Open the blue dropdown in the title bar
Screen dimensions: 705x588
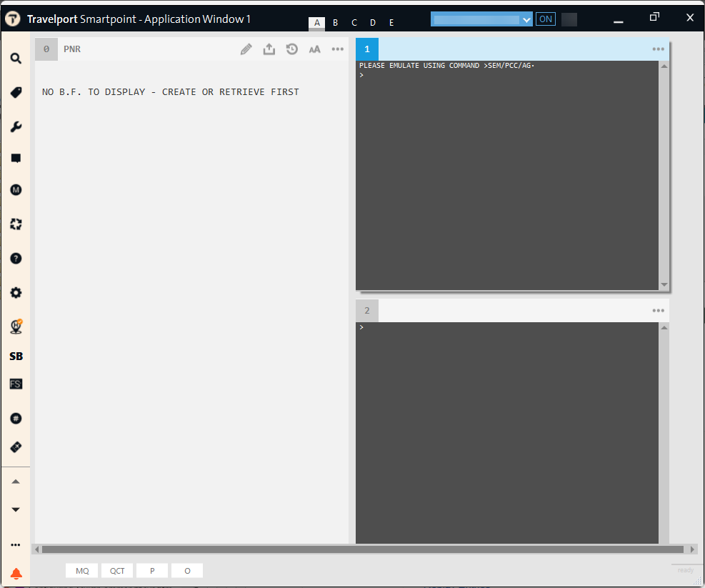[482, 19]
